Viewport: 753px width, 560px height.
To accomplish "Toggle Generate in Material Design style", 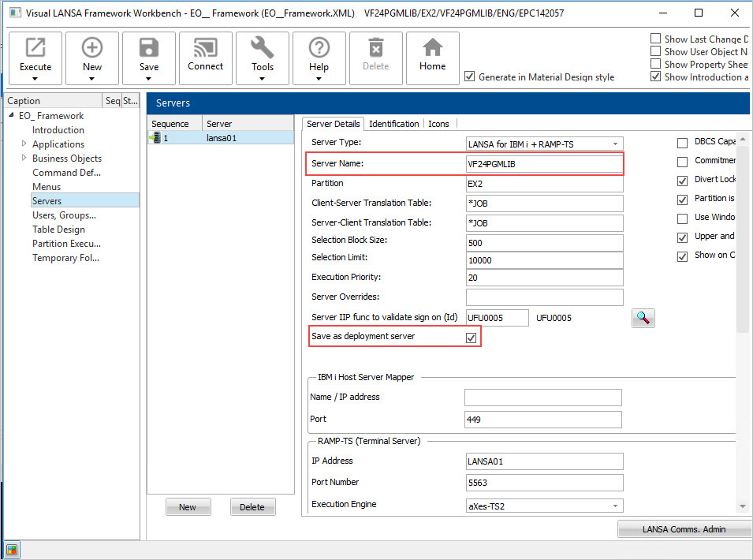I will 470,77.
